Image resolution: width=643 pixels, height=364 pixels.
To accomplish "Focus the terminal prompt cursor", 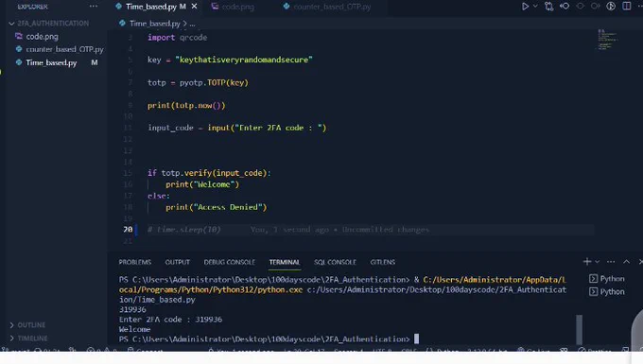I will point(416,339).
